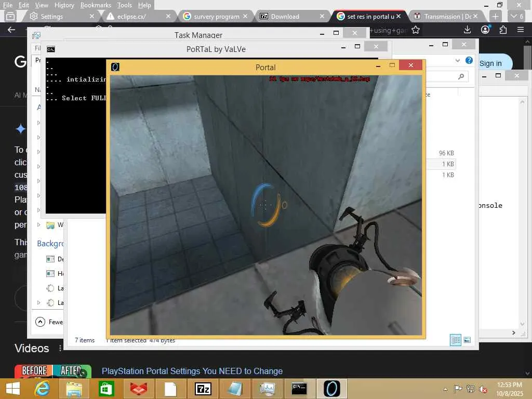Switch to the Transmission browser tab
Screen dimensions: 532x399
point(444,16)
